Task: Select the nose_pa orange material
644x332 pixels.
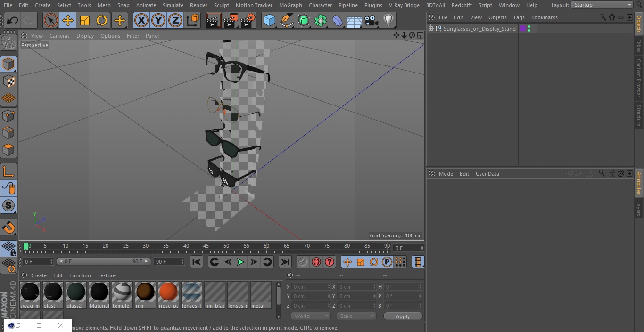Action: tap(168, 295)
